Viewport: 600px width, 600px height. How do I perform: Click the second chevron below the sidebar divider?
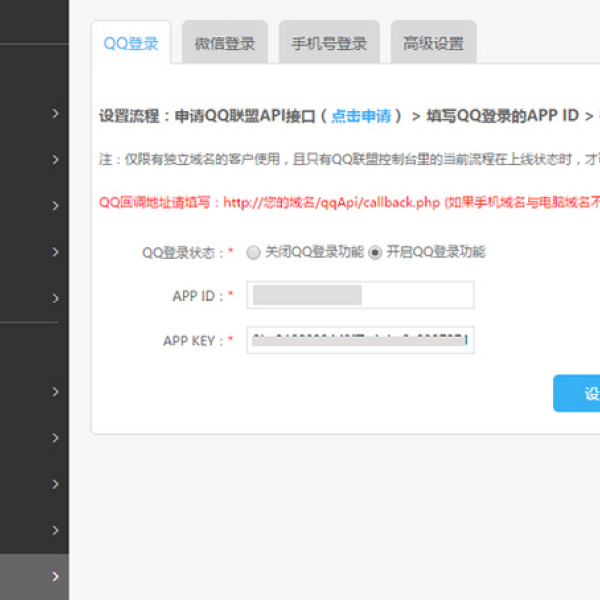coord(56,438)
